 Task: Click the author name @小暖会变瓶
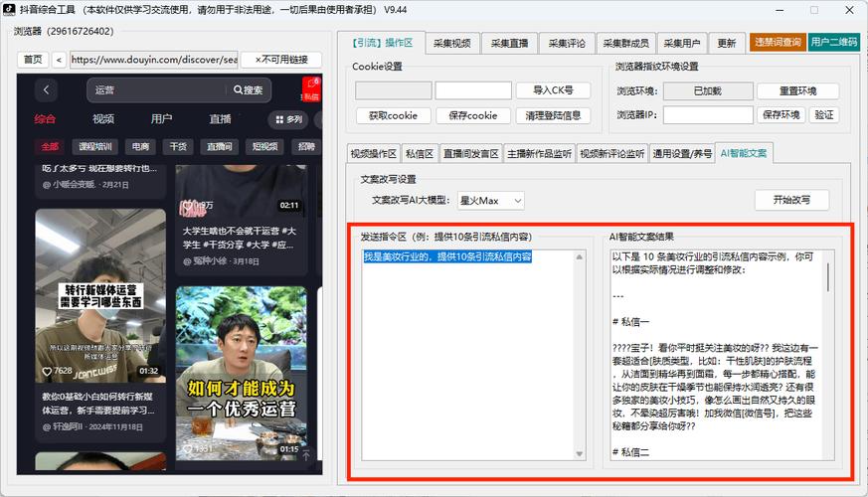(70, 184)
